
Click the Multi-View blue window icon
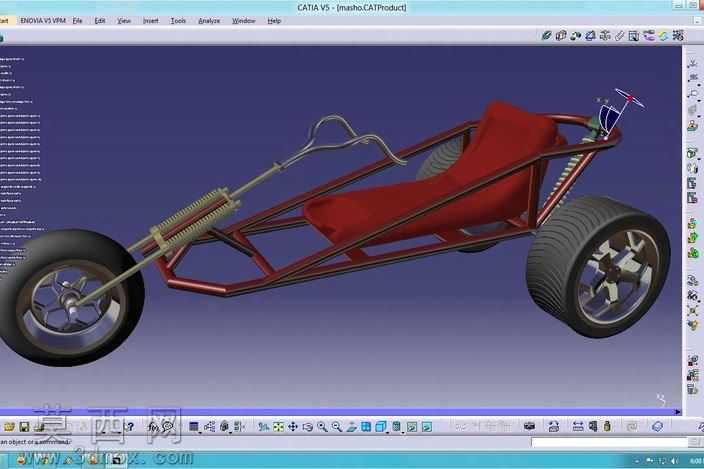click(366, 427)
